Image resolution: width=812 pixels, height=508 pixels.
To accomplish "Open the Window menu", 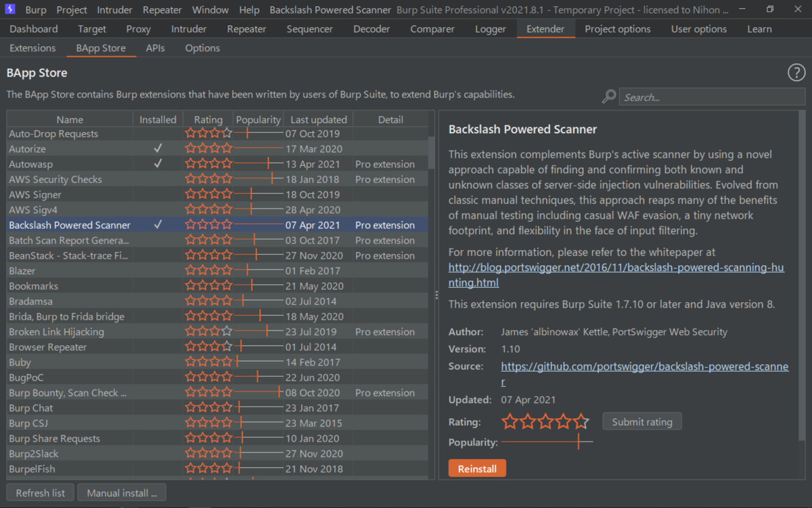I will click(x=210, y=9).
